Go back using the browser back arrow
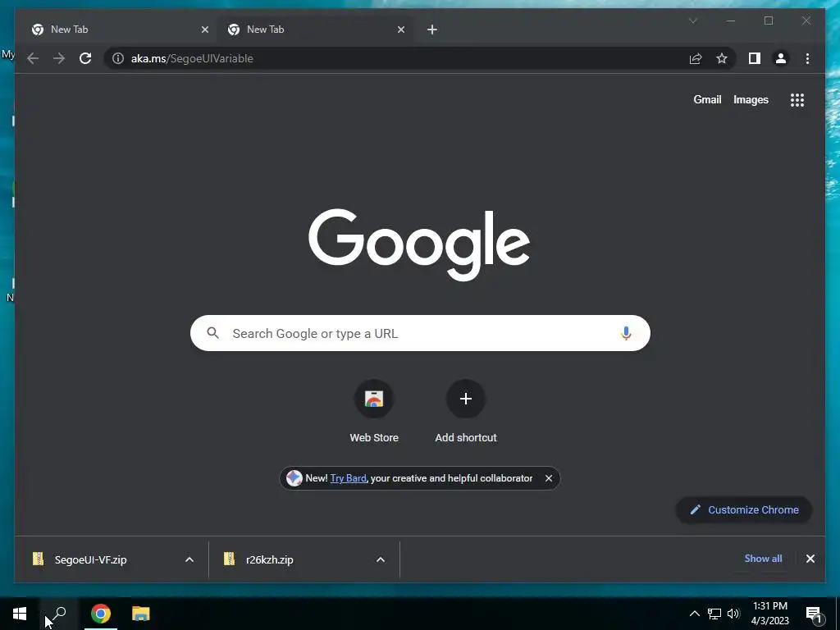This screenshot has height=630, width=840. pos(33,58)
